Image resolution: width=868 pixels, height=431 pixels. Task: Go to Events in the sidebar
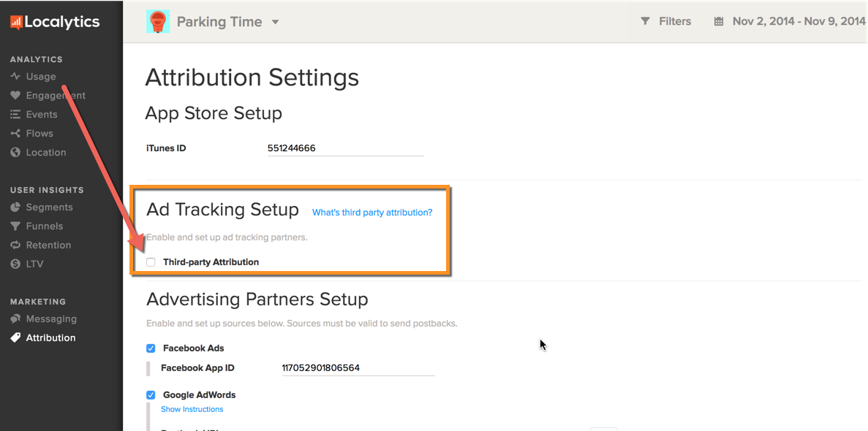(x=42, y=115)
